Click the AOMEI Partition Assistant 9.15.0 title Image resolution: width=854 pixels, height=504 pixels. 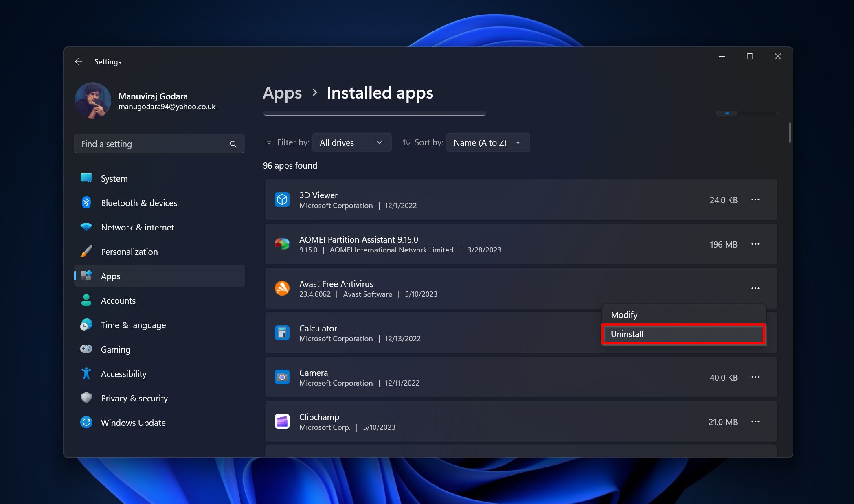point(359,240)
